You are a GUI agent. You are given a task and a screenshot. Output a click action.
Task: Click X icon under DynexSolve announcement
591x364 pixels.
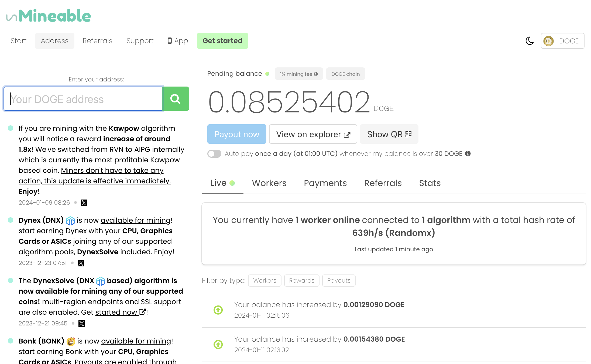pos(82,324)
